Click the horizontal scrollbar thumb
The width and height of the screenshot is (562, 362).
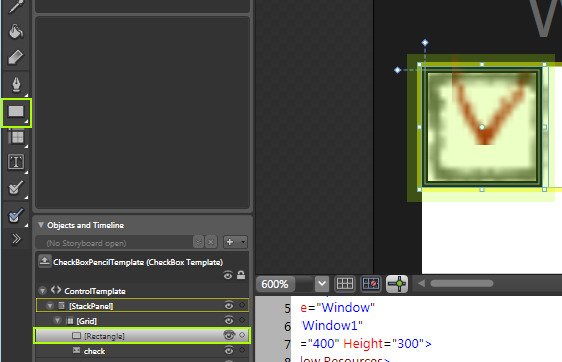click(462, 284)
